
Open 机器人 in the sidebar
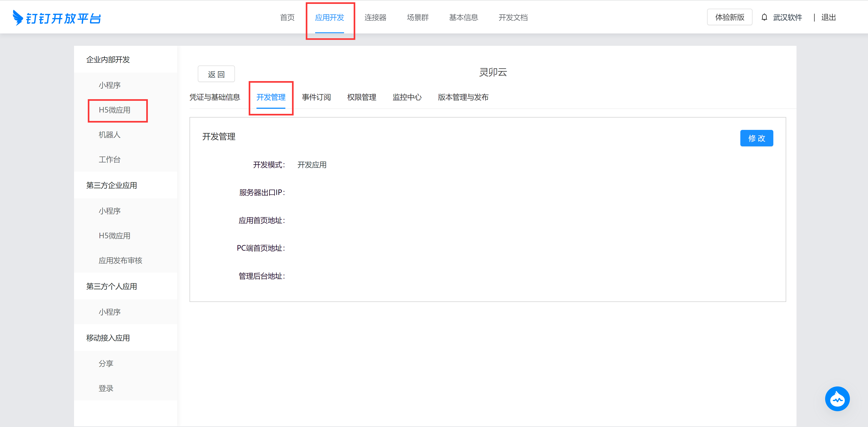(x=110, y=135)
